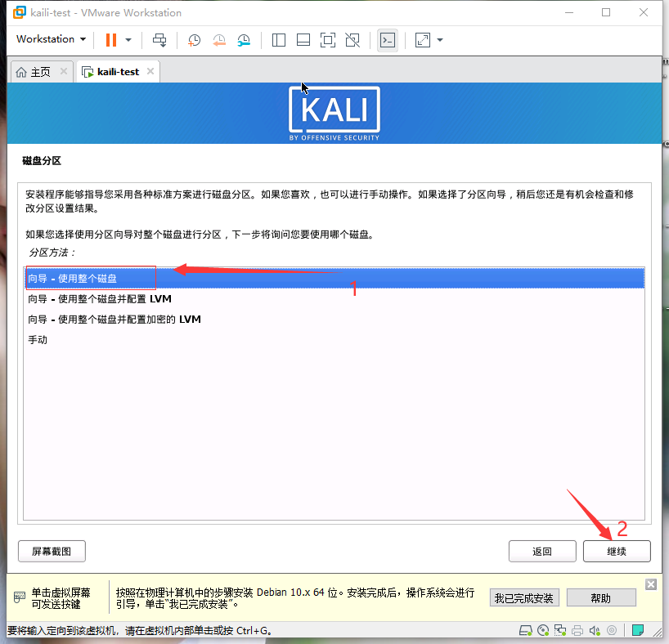The height and width of the screenshot is (644, 669).
Task: Select the 手动 partitioning method
Action: click(x=334, y=340)
